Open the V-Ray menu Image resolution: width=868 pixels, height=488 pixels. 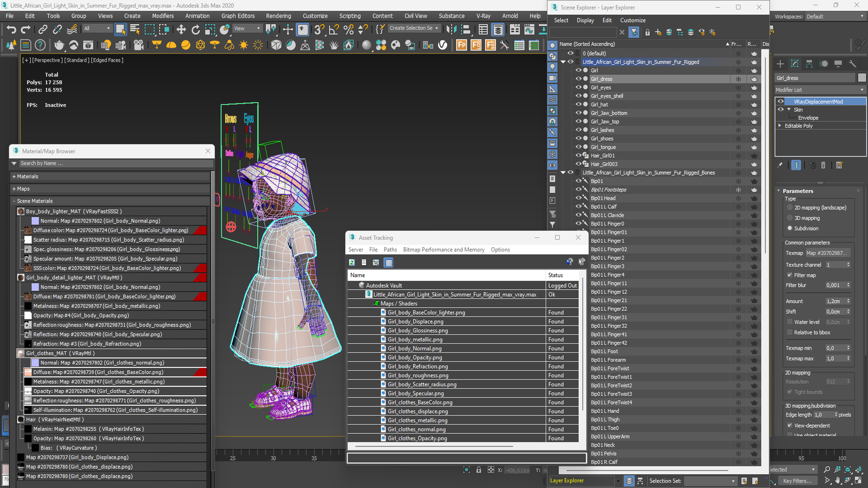[483, 16]
